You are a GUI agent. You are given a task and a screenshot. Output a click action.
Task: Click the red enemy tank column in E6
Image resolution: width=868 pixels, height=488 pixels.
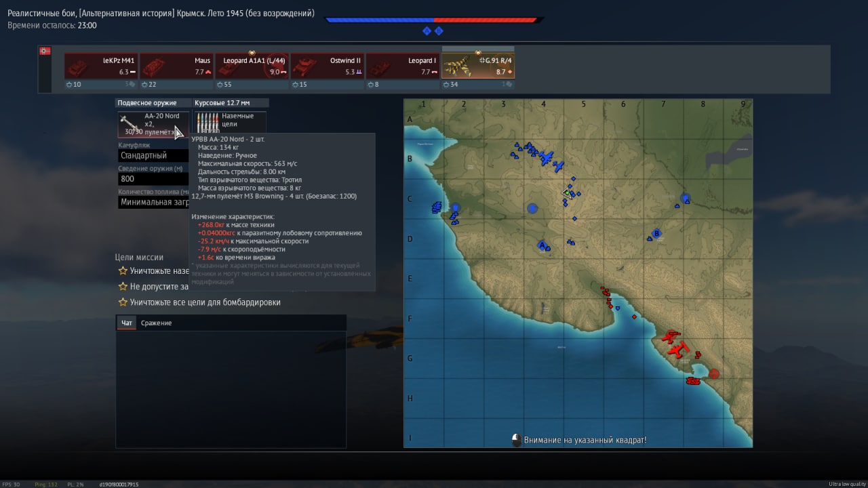[607, 296]
